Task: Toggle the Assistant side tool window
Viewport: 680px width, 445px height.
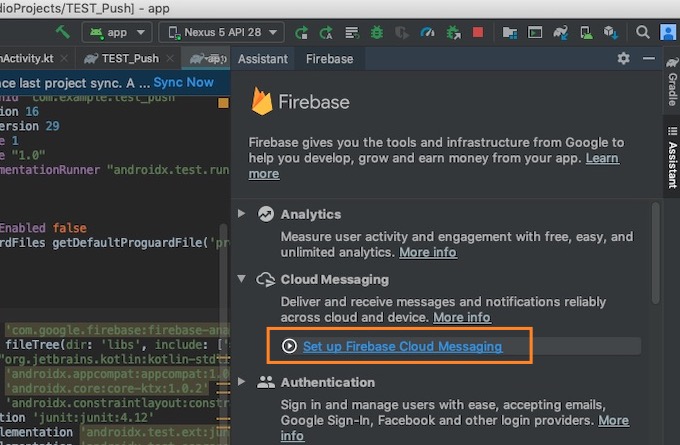Action: pos(672,157)
